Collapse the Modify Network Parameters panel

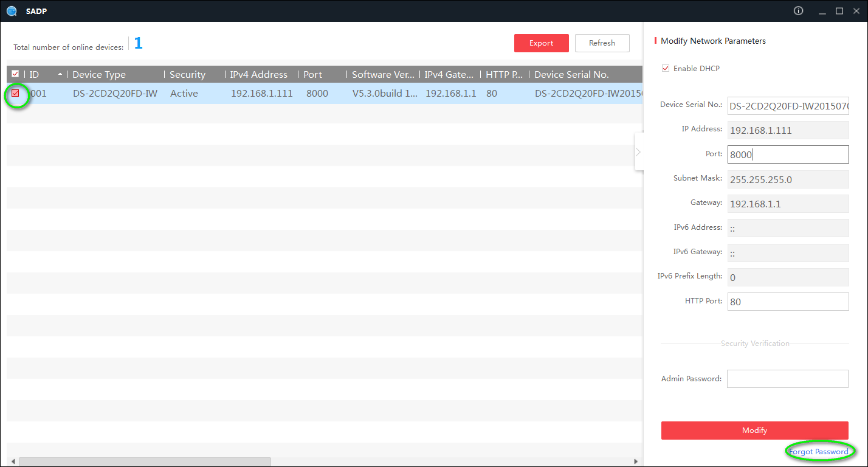point(639,151)
